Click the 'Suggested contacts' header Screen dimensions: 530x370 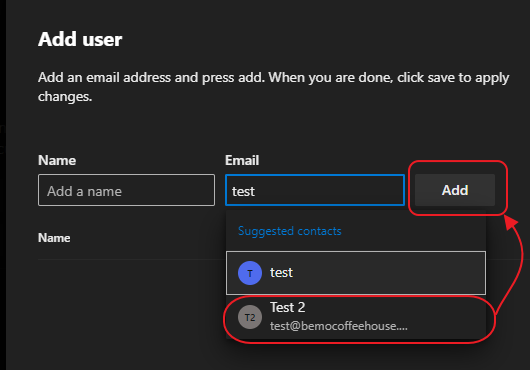[290, 231]
